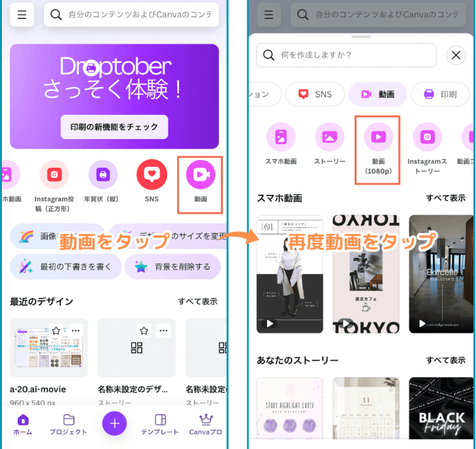
Task: Select the SNS category chip
Action: [315, 95]
